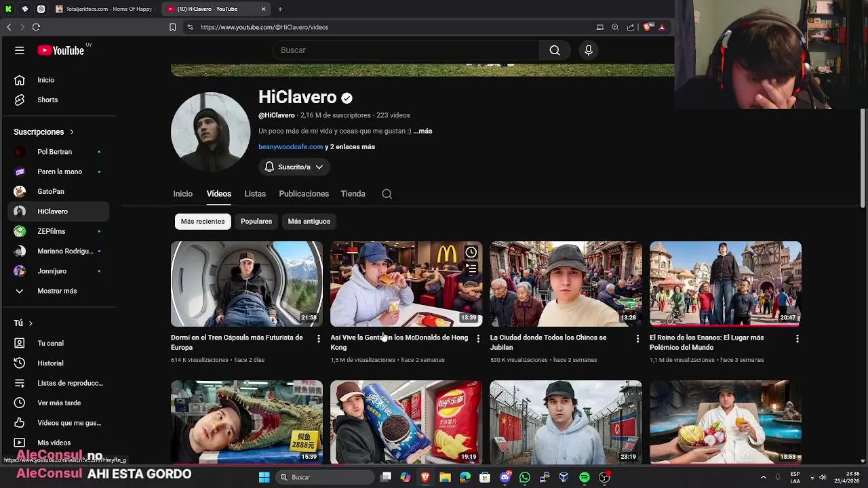Expand the Suscripciones section arrow
868x488 pixels.
72,132
